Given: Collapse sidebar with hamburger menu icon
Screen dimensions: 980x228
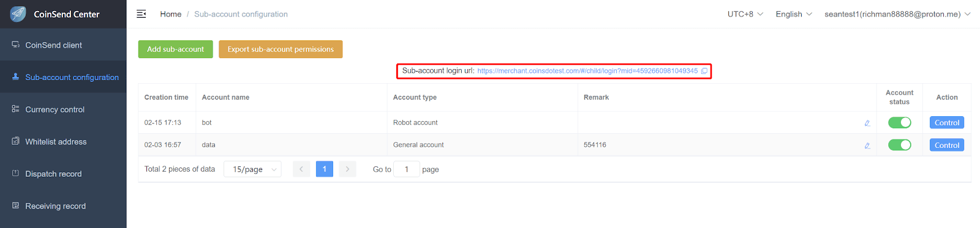Looking at the screenshot, I should tap(141, 14).
